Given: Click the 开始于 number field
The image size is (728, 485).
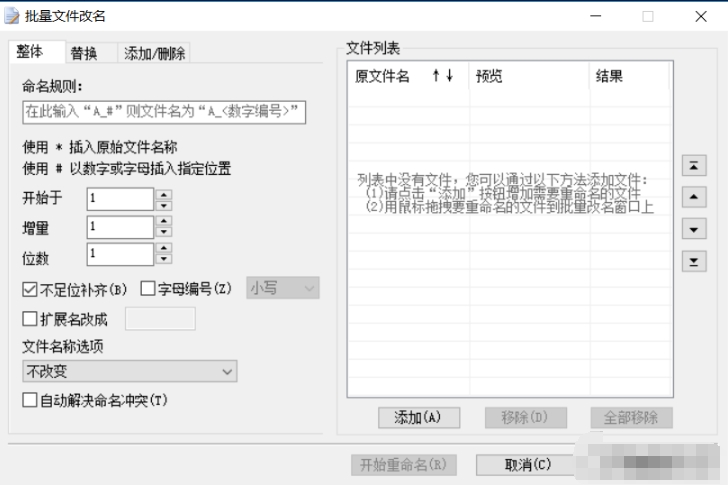Looking at the screenshot, I should tap(120, 199).
